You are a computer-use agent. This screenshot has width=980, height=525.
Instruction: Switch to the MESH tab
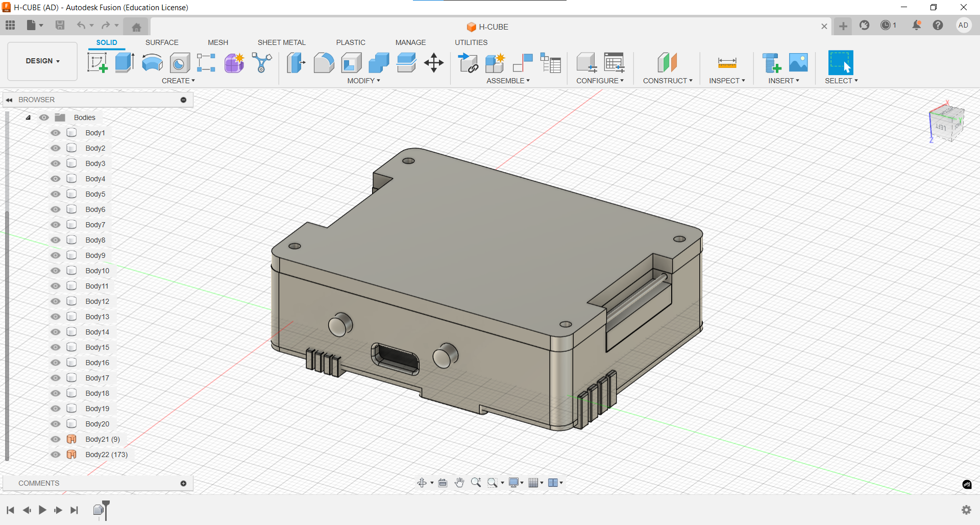point(218,42)
